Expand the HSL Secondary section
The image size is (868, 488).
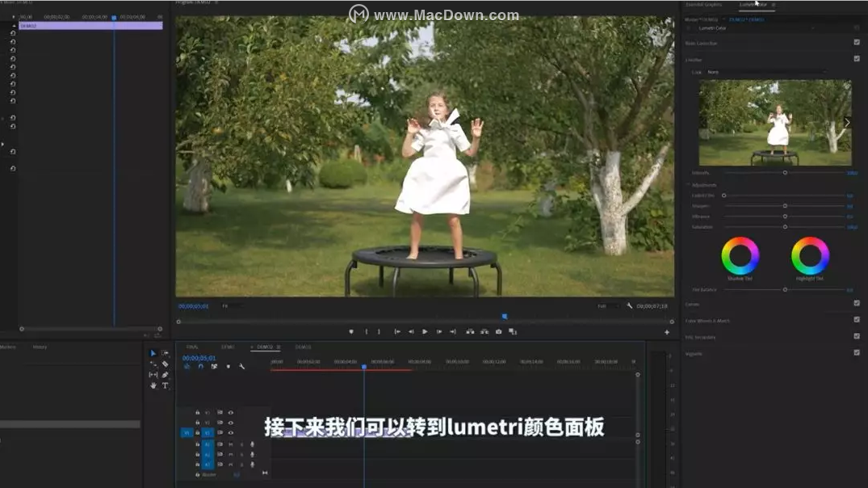700,337
